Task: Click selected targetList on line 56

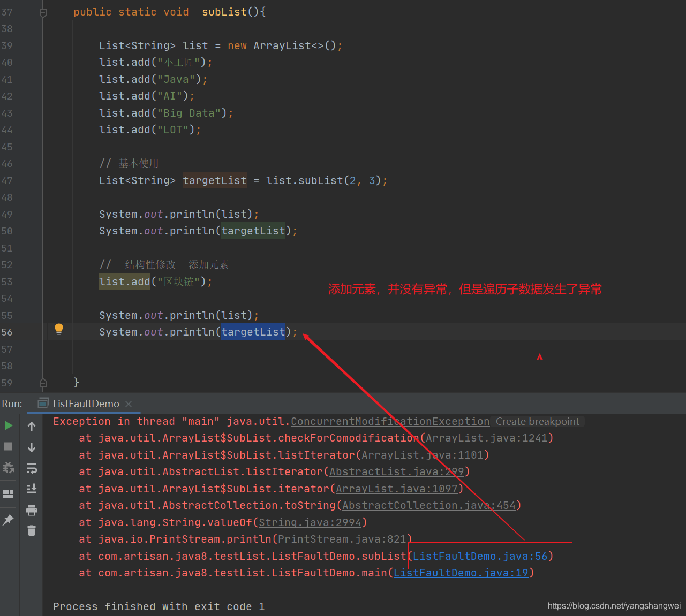Action: (253, 332)
